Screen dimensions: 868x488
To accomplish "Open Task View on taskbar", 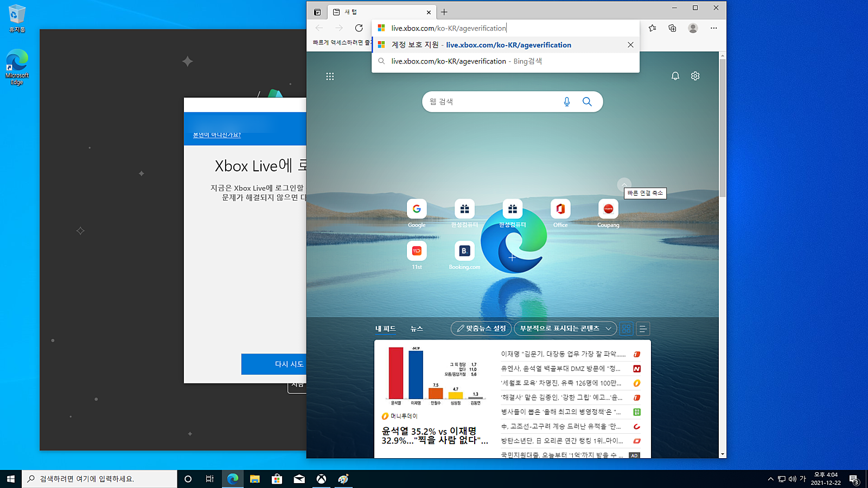I will (x=210, y=479).
